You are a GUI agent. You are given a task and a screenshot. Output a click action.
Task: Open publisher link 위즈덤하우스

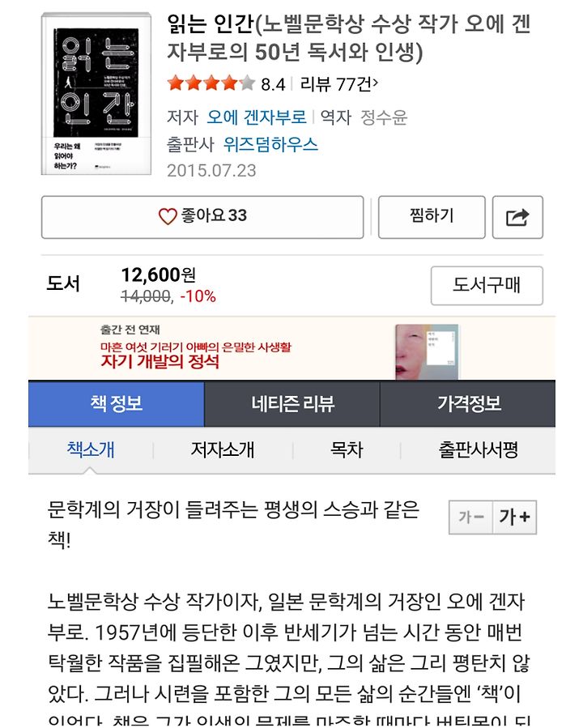(x=270, y=144)
